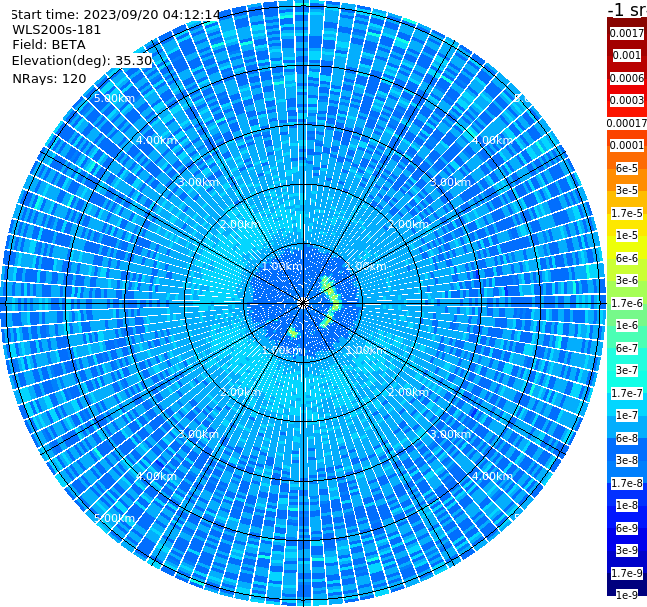Select the Elevation(deg): 35.30 label
Image resolution: width=647 pixels, height=607 pixels.
[82, 61]
